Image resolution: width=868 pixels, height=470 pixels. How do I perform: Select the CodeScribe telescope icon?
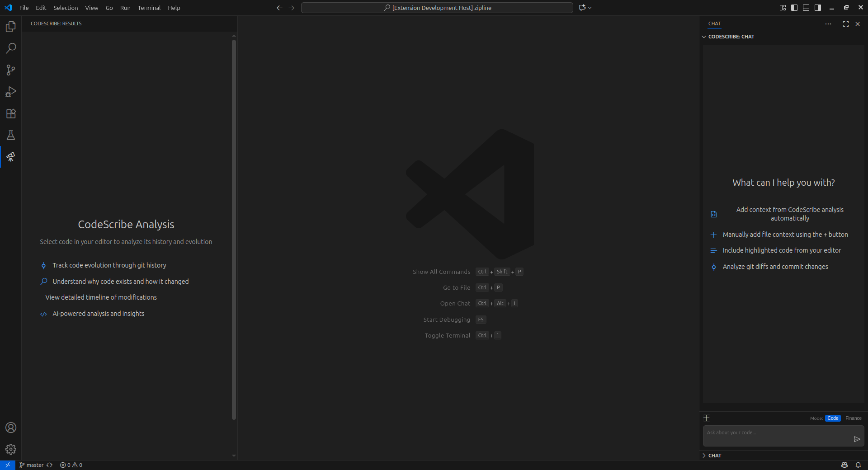pyautogui.click(x=11, y=157)
